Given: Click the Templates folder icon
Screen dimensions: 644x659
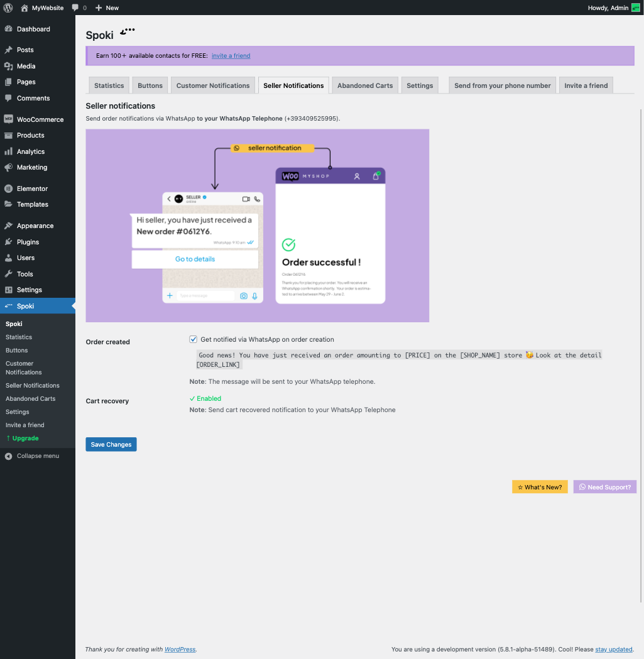Looking at the screenshot, I should (8, 204).
